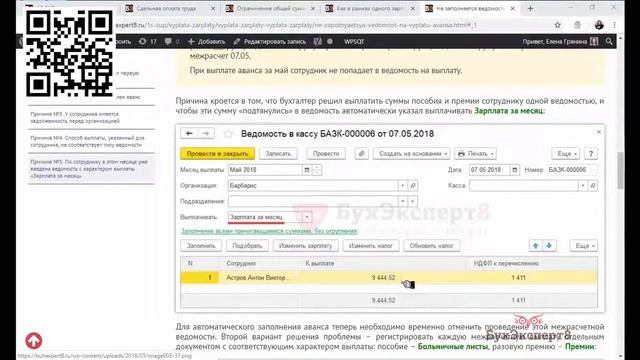Expand the Касса dropdown arrow
This screenshot has height=360, width=640.
click(x=583, y=186)
